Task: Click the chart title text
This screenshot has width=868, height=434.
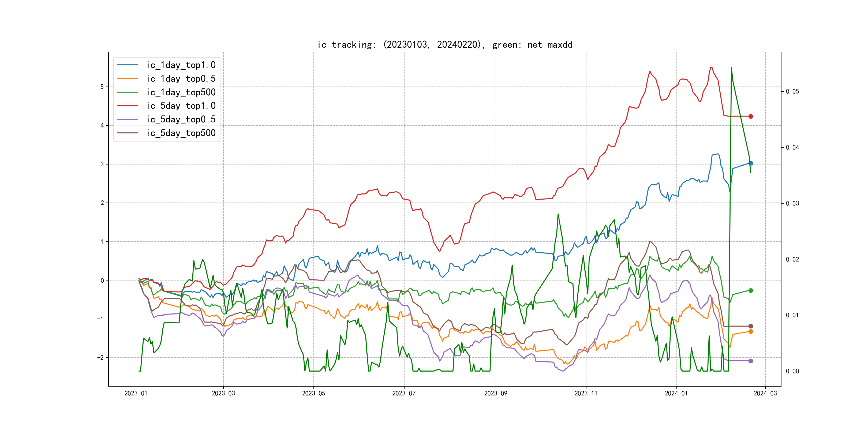Action: coord(445,44)
